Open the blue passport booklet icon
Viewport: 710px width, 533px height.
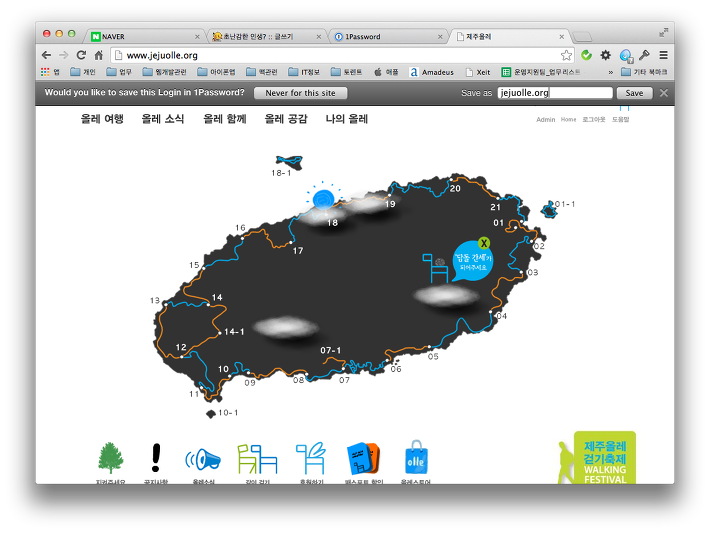363,458
